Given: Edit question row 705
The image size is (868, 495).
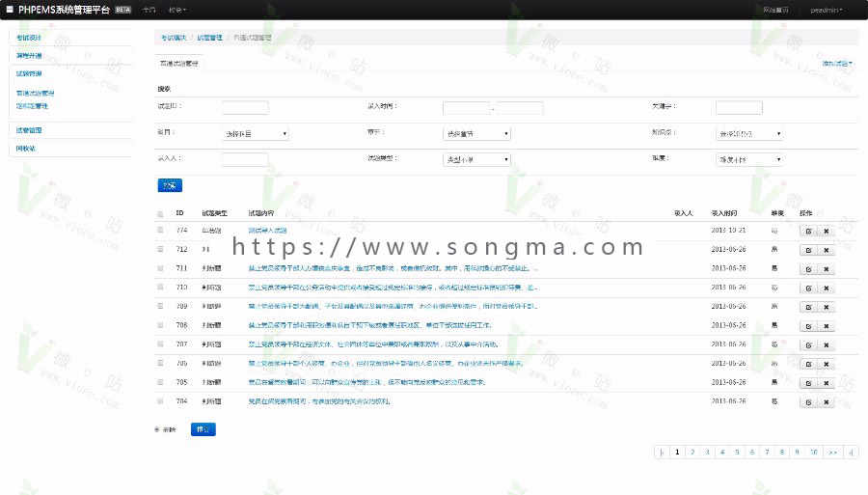Looking at the screenshot, I should pyautogui.click(x=808, y=383).
